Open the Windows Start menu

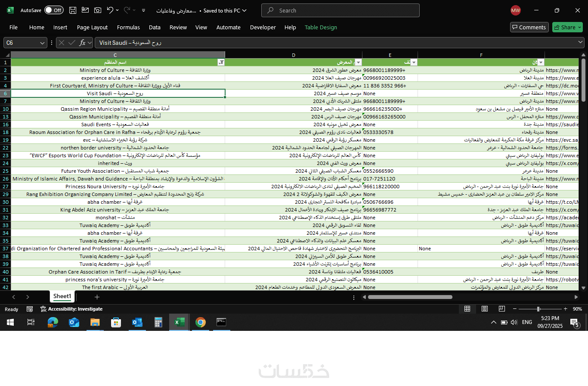10,322
